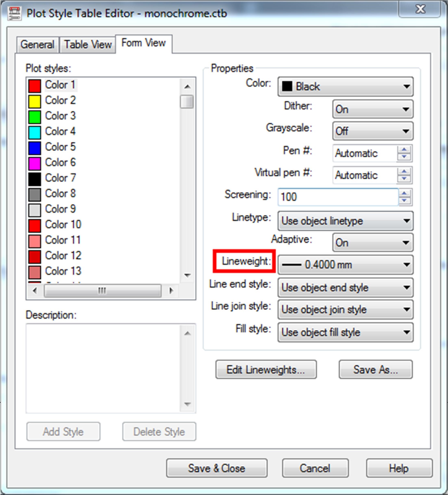Switch to the Table View tab
The height and width of the screenshot is (495, 448).
[x=88, y=45]
